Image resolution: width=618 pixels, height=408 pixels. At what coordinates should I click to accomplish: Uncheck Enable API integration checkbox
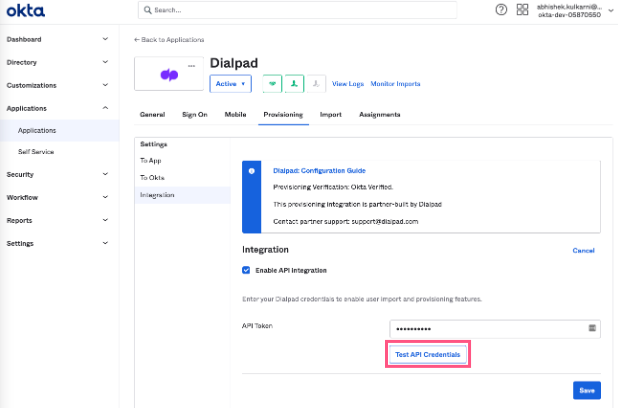tap(246, 270)
